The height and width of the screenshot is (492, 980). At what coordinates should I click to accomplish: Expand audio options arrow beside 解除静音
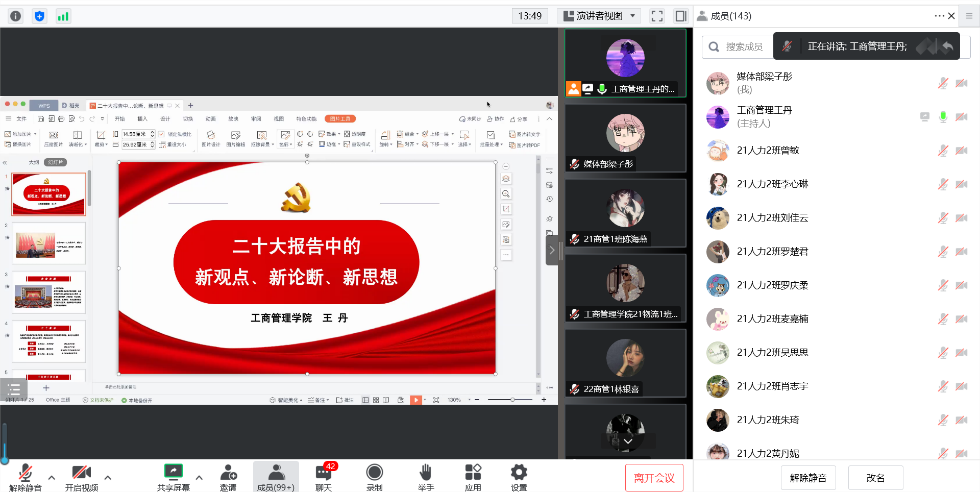pos(53,476)
